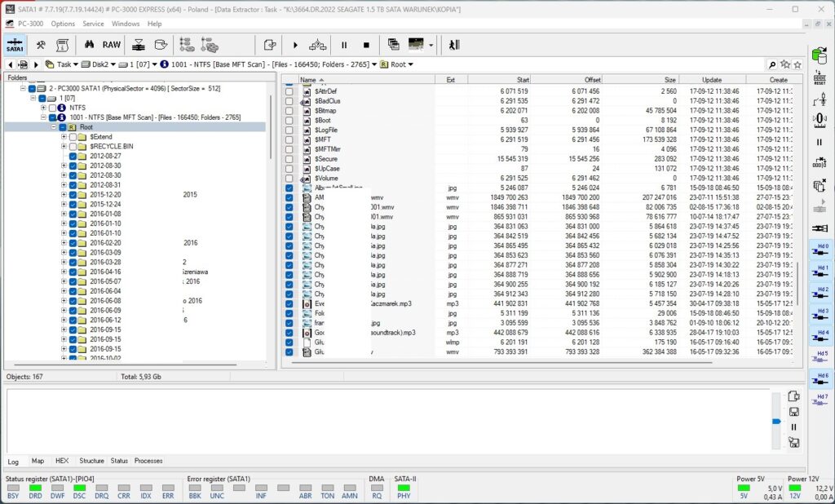
Task: Select the 2016-06-12 folder in tree
Action: (105, 321)
